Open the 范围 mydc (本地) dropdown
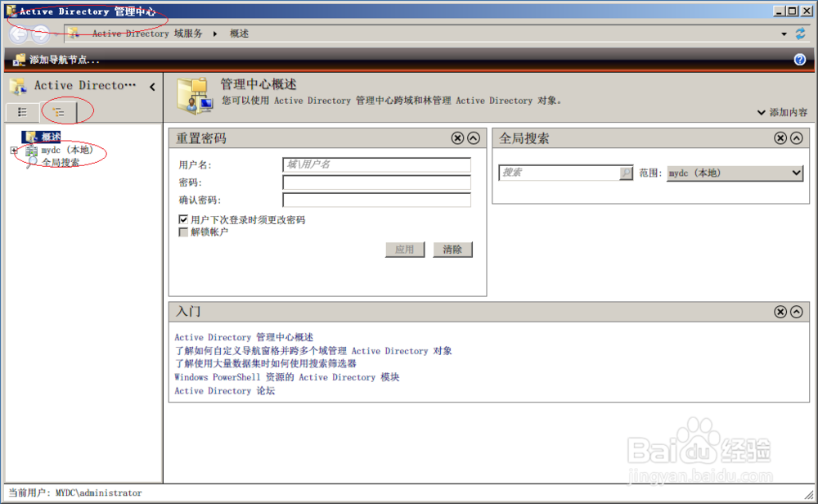The height and width of the screenshot is (504, 818). [735, 173]
